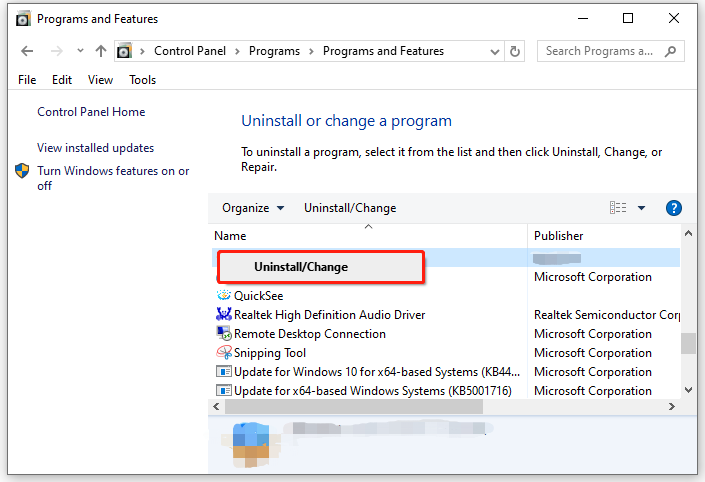Go up one folder level arrow
Image resolution: width=705 pixels, height=482 pixels.
pos(101,51)
